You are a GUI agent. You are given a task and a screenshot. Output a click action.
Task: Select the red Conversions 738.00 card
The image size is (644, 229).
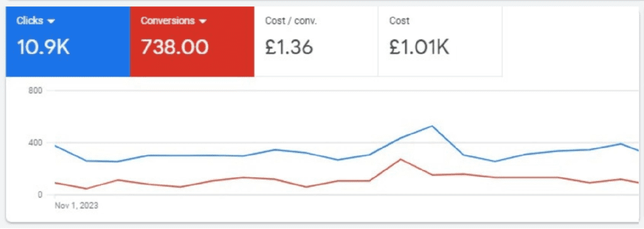point(192,42)
